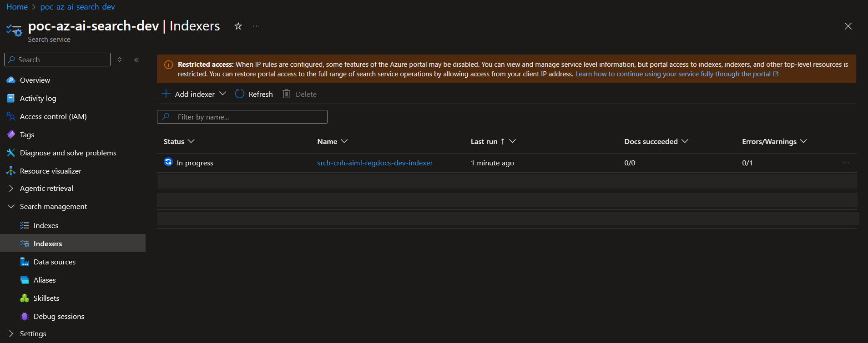Select the 0/1 Errors/Warnings cell
868x343 pixels.
point(747,163)
